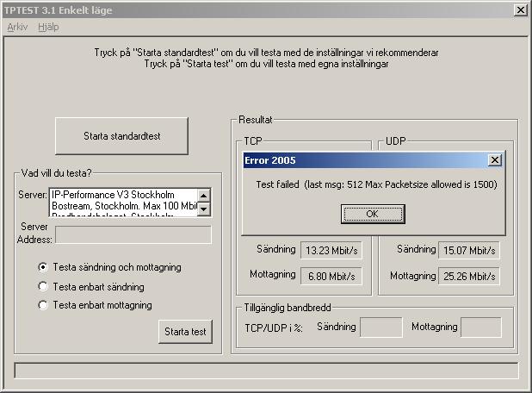Open the Arkiv menu

tap(17, 28)
